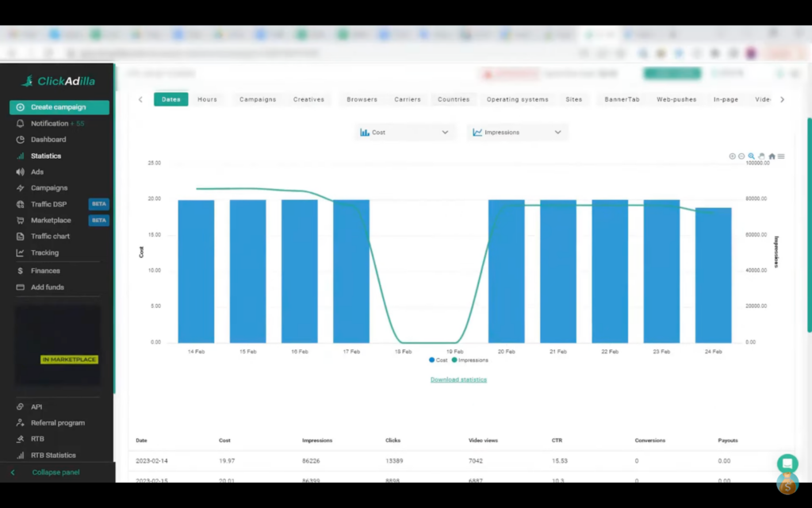The width and height of the screenshot is (812, 508).
Task: Open the API link icon
Action: pyautogui.click(x=20, y=407)
